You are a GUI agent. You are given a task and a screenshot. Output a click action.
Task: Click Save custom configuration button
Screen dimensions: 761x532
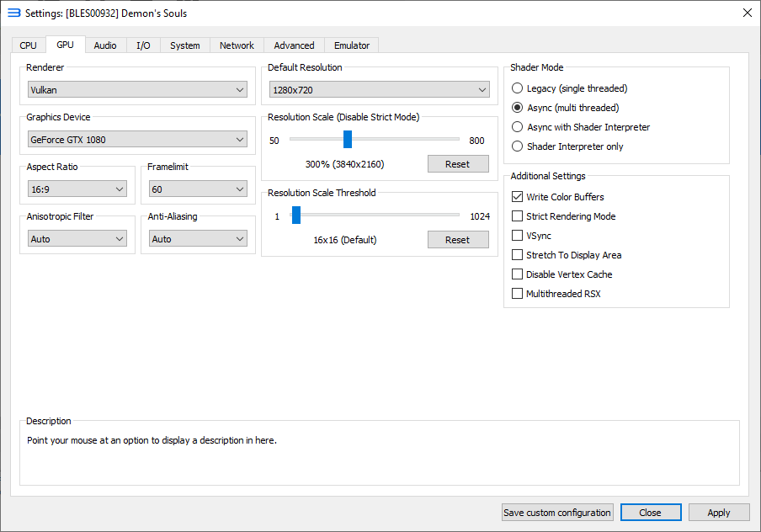[556, 513]
